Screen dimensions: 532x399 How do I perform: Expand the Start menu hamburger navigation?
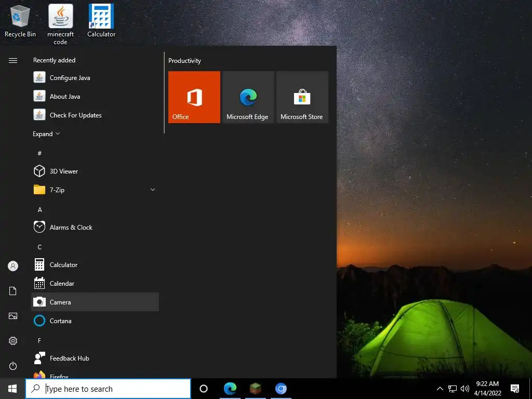tap(13, 60)
